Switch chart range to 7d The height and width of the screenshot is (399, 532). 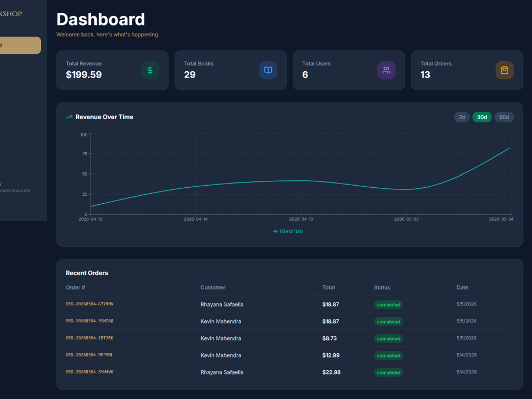(462, 117)
